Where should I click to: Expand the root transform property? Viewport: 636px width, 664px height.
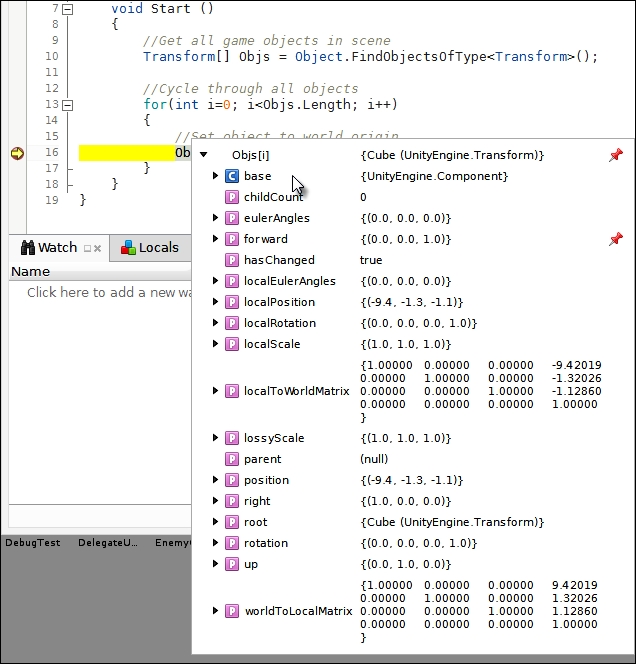click(x=215, y=522)
